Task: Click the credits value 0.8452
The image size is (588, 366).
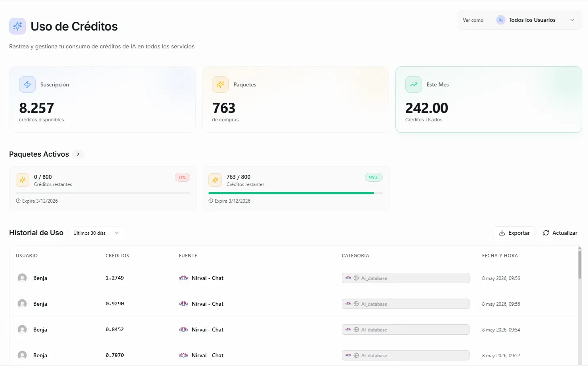Action: pos(115,330)
